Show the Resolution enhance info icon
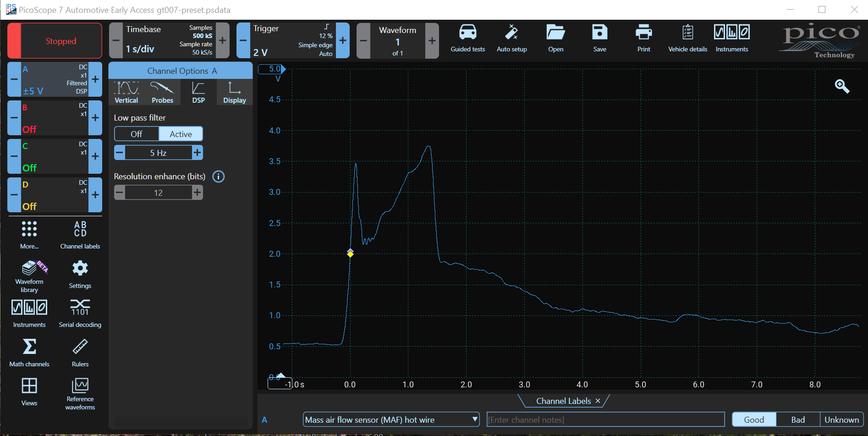The height and width of the screenshot is (436, 868). click(219, 177)
